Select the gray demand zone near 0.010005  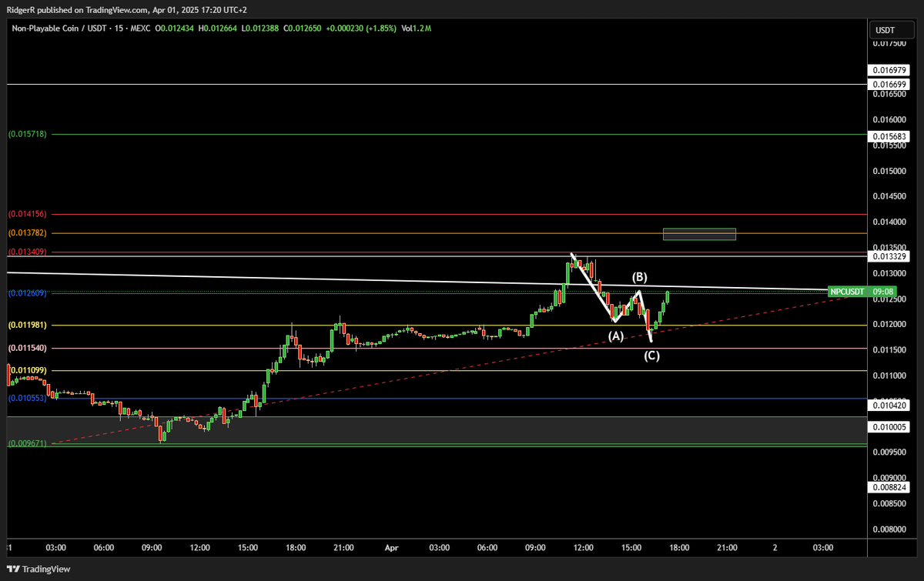(437, 430)
